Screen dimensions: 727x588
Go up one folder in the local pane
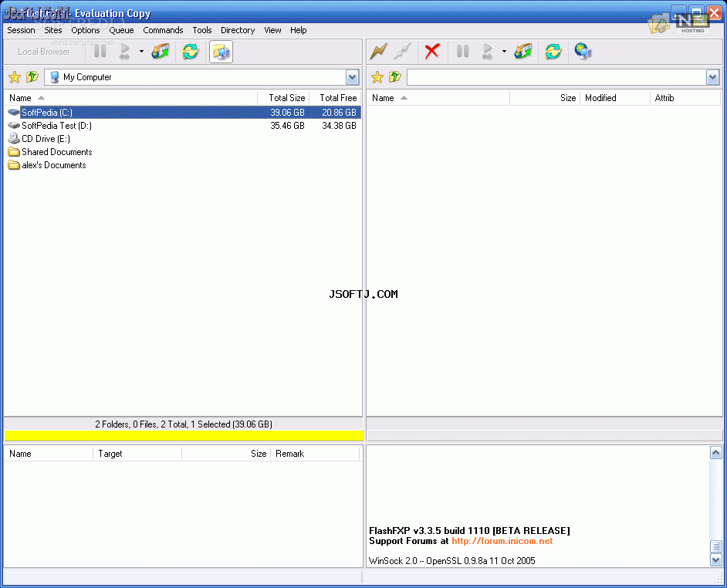[x=32, y=77]
